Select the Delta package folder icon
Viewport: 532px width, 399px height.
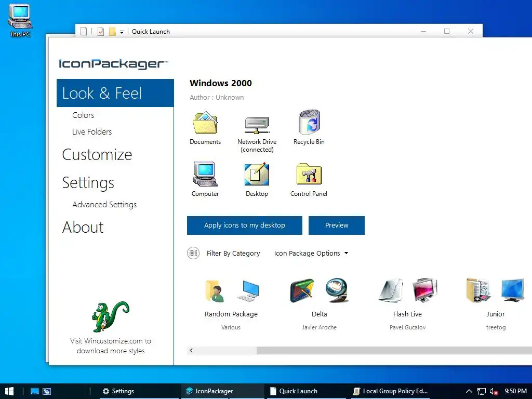coord(302,291)
